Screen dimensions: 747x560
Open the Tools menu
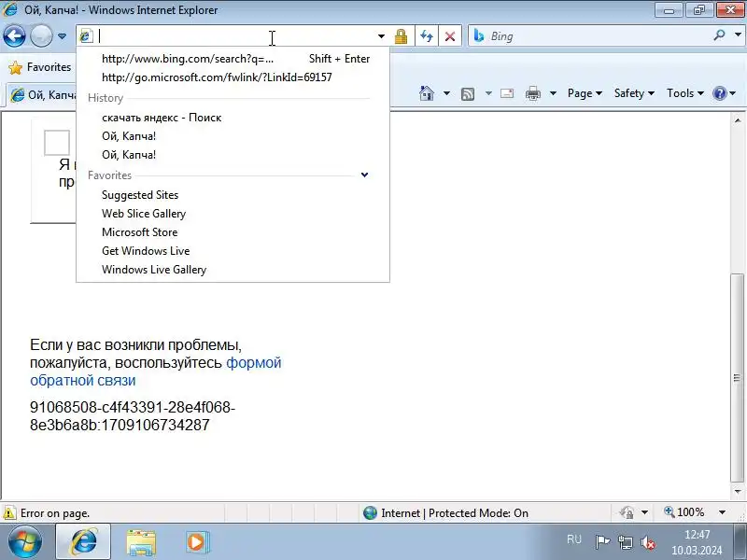point(685,93)
